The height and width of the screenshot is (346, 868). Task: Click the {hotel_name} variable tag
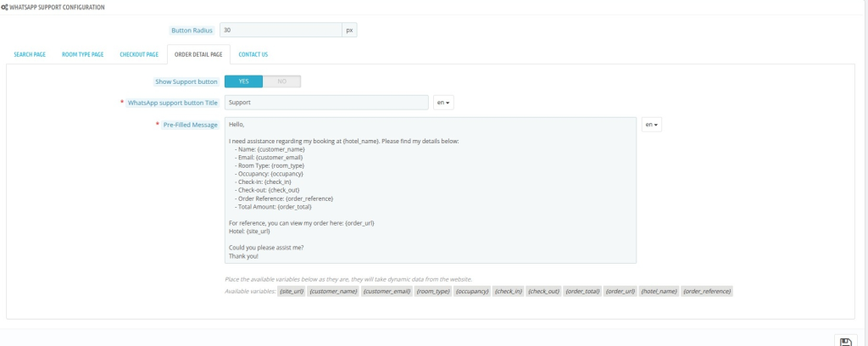659,291
